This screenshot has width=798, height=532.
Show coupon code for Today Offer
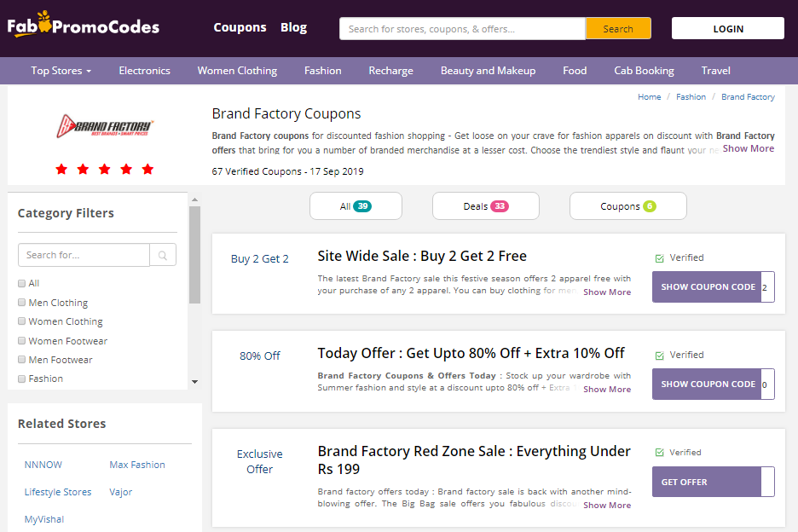(713, 385)
